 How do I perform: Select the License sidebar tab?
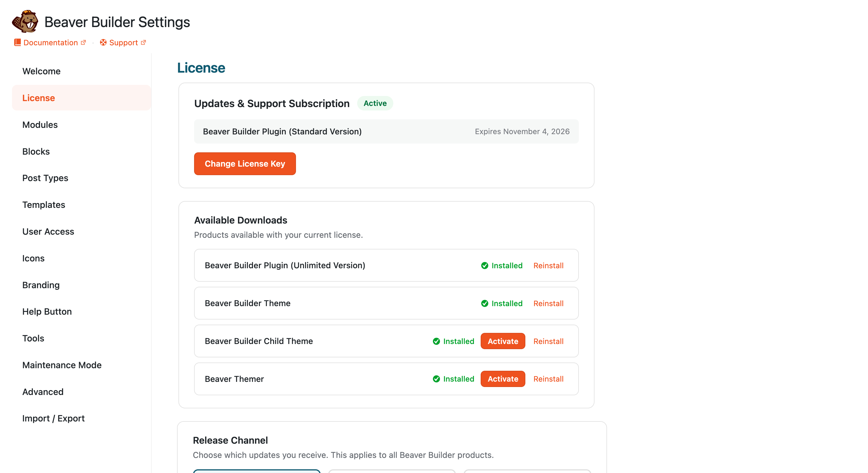coord(81,98)
